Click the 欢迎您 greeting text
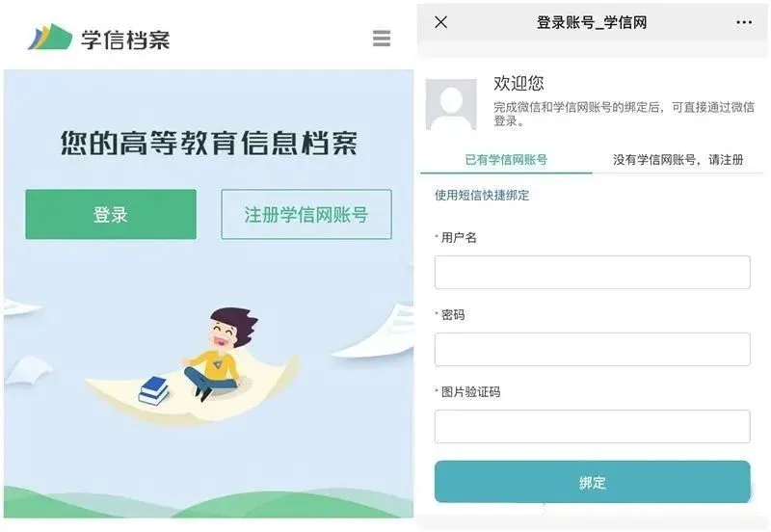Screen dimensions: 771x532 pyautogui.click(x=518, y=83)
